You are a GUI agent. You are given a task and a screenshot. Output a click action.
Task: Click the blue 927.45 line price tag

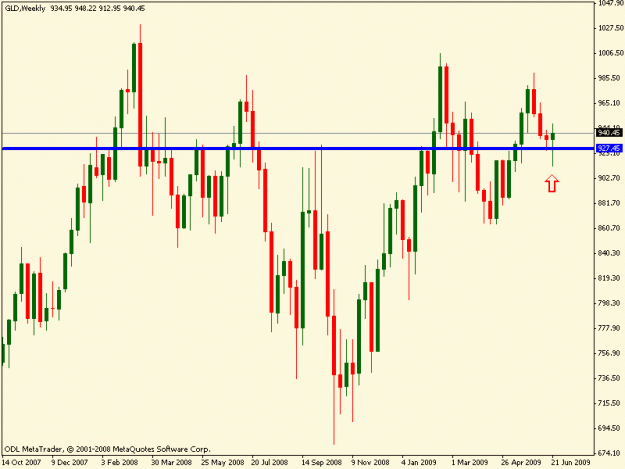click(609, 148)
